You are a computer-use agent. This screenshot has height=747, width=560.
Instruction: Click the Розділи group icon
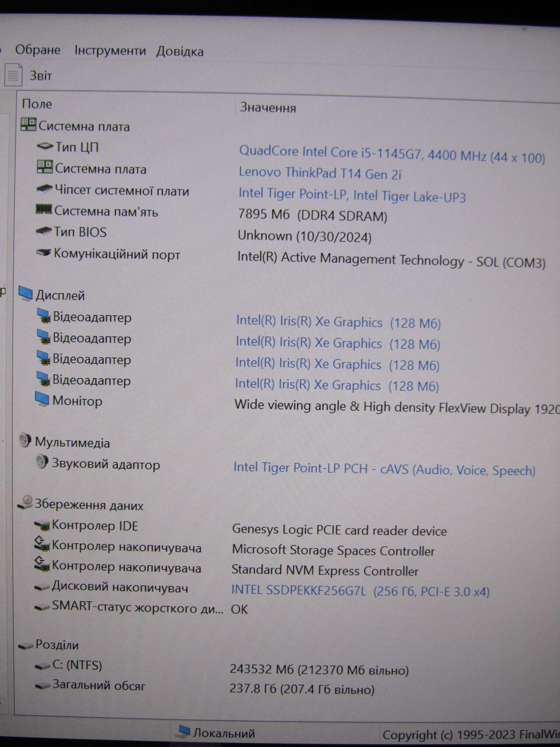click(26, 646)
